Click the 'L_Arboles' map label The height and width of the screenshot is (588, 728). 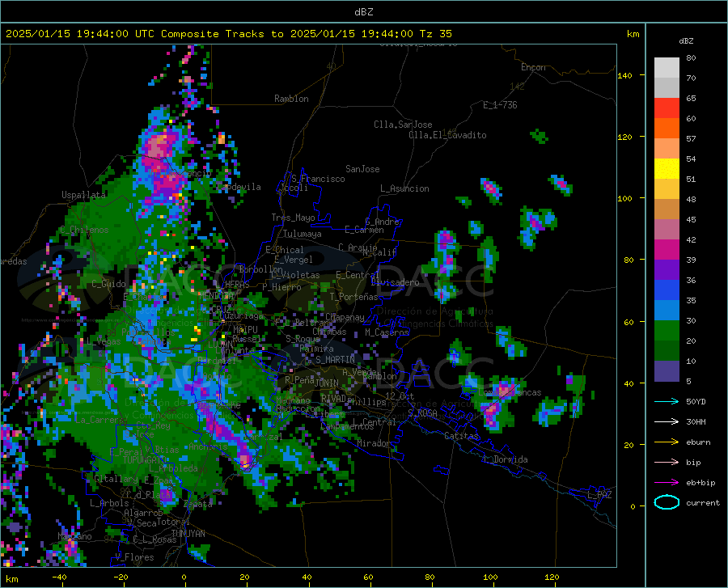[109, 503]
